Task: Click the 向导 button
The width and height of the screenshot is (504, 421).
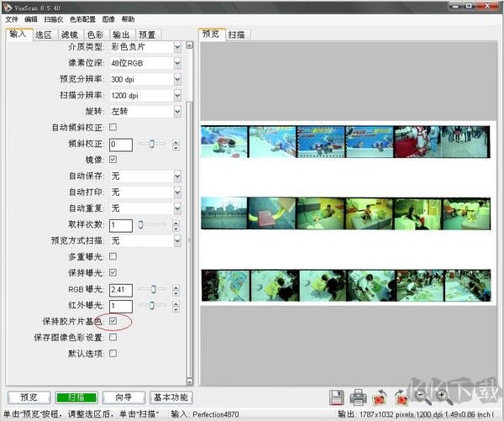Action: click(x=123, y=397)
